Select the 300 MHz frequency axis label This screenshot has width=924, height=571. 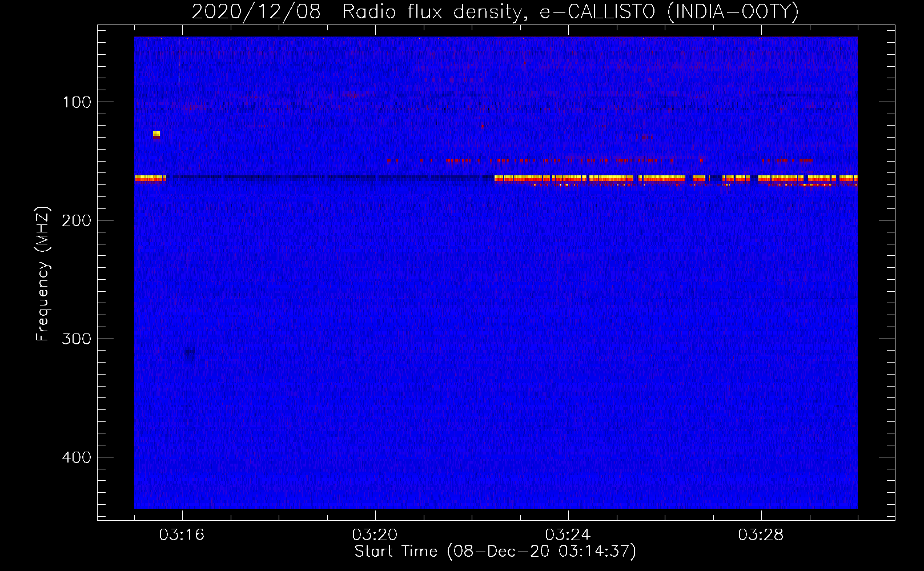(x=77, y=339)
